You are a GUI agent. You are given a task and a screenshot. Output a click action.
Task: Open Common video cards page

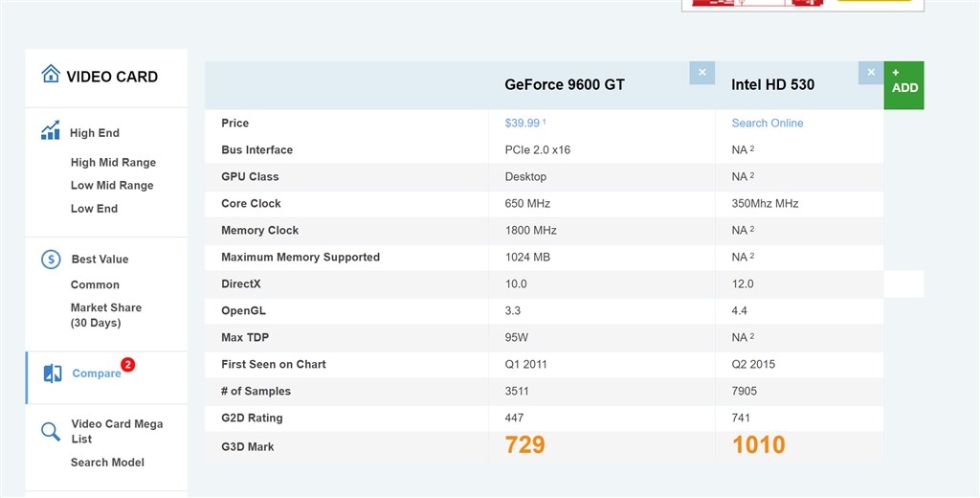click(x=95, y=284)
